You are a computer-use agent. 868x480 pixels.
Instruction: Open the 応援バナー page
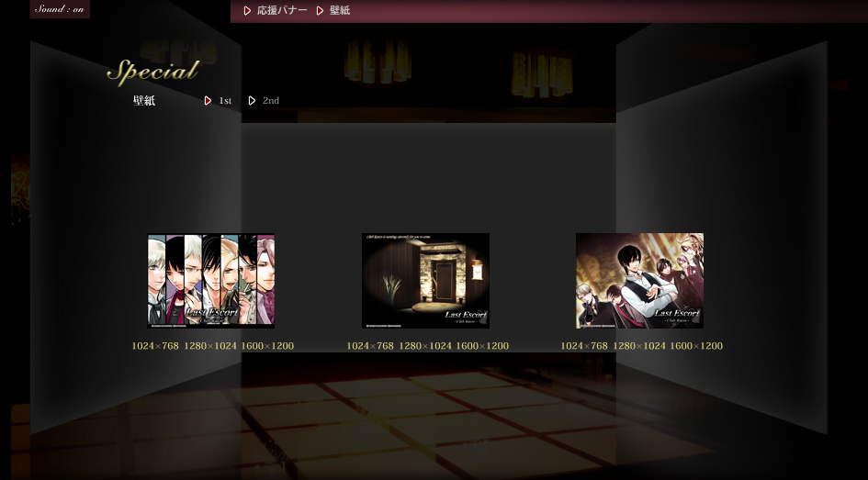coord(282,11)
